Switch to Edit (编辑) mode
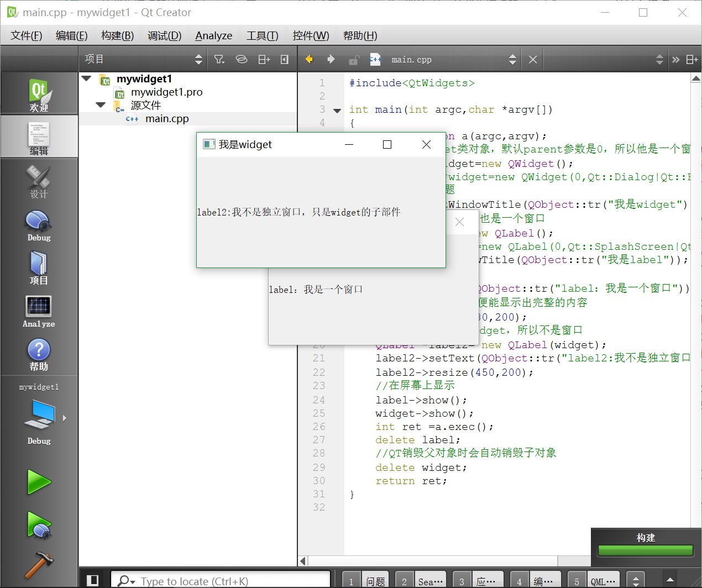This screenshot has width=702, height=588. [x=39, y=137]
